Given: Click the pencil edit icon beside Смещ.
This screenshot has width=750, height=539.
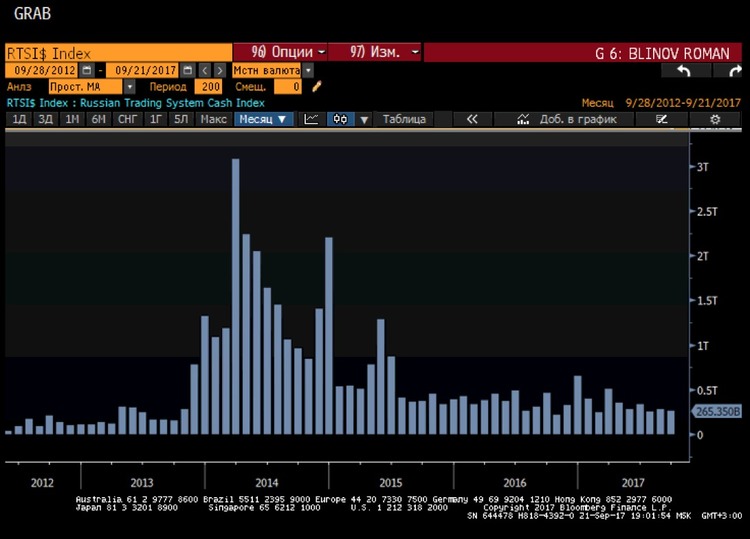Looking at the screenshot, I should click(x=317, y=87).
